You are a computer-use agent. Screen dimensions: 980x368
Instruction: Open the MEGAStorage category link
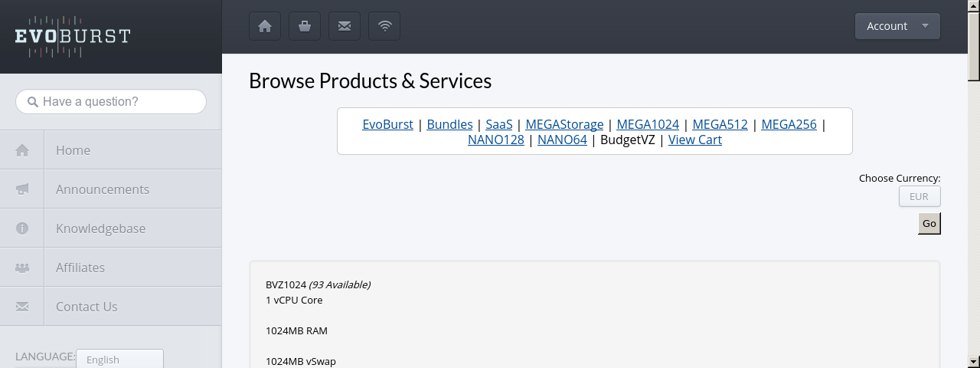[x=564, y=124]
